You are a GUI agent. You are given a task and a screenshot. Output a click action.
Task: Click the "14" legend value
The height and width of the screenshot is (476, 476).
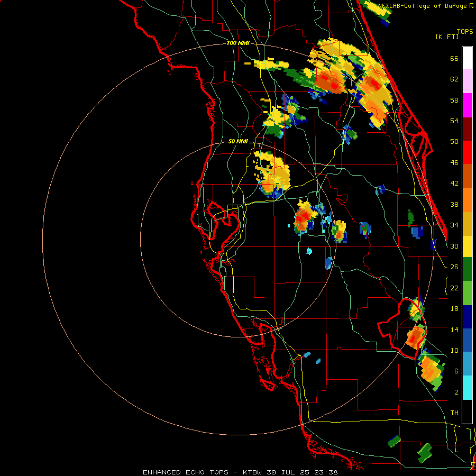pos(454,329)
